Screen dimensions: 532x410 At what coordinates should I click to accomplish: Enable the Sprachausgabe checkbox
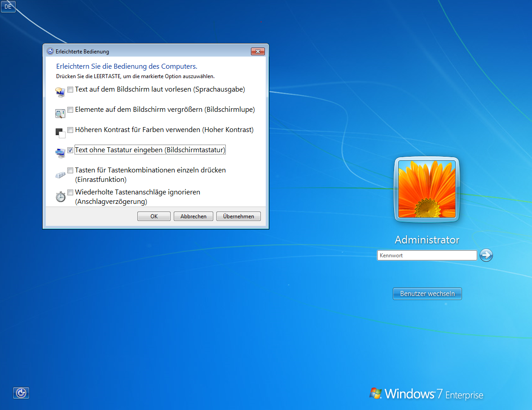pos(70,89)
